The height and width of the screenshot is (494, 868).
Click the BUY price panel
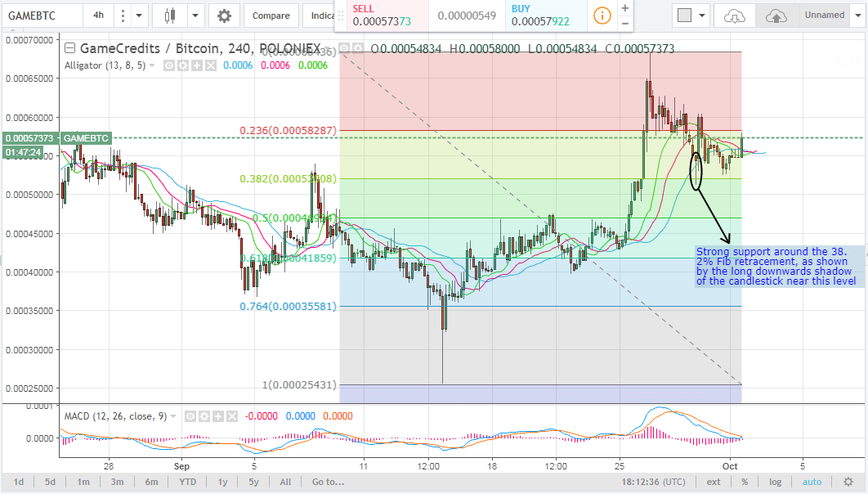tap(546, 16)
